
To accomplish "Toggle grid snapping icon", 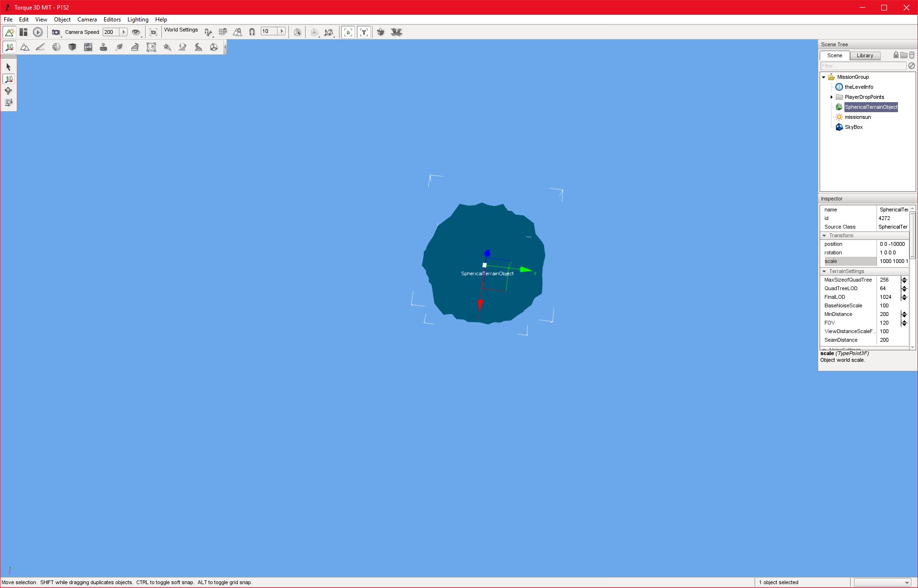I will (223, 32).
